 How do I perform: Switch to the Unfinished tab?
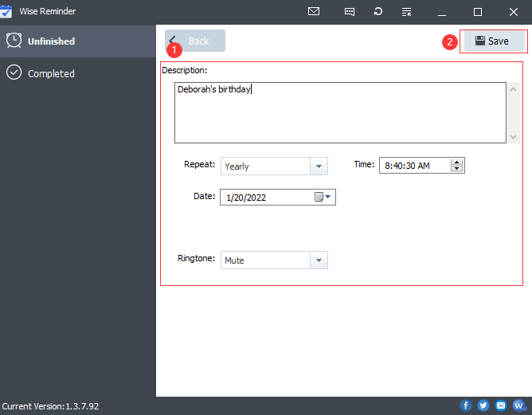point(78,41)
